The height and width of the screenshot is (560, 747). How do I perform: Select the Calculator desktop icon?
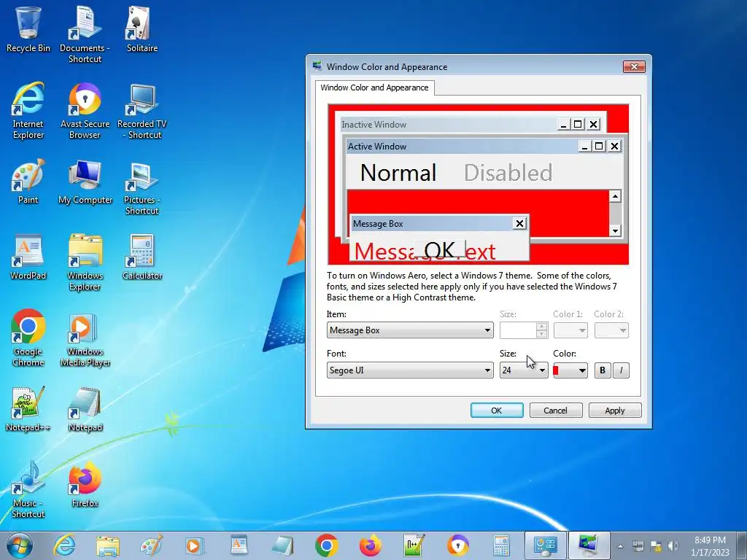[142, 257]
